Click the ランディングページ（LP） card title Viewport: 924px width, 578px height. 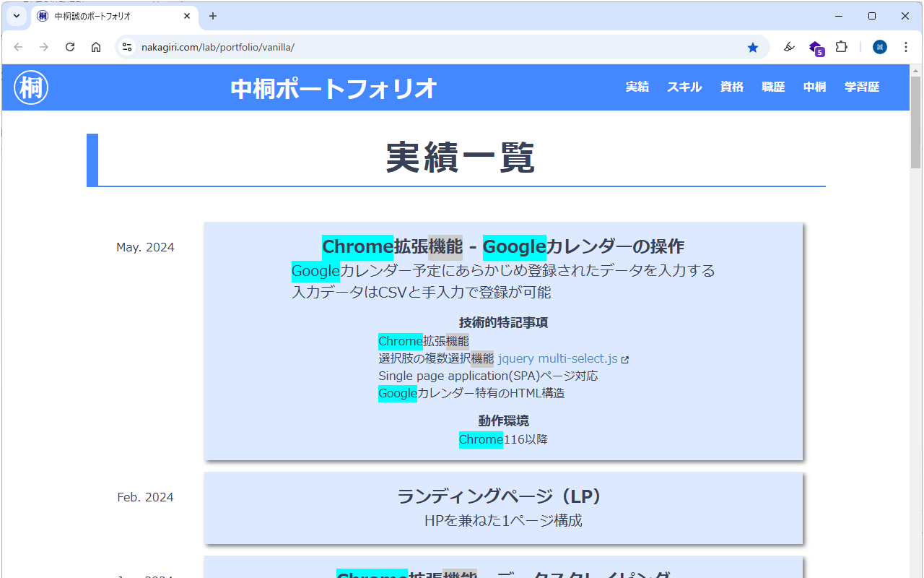tap(503, 496)
